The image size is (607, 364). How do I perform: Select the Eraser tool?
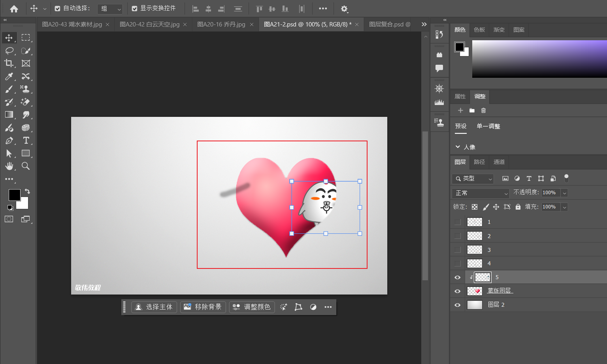[26, 102]
